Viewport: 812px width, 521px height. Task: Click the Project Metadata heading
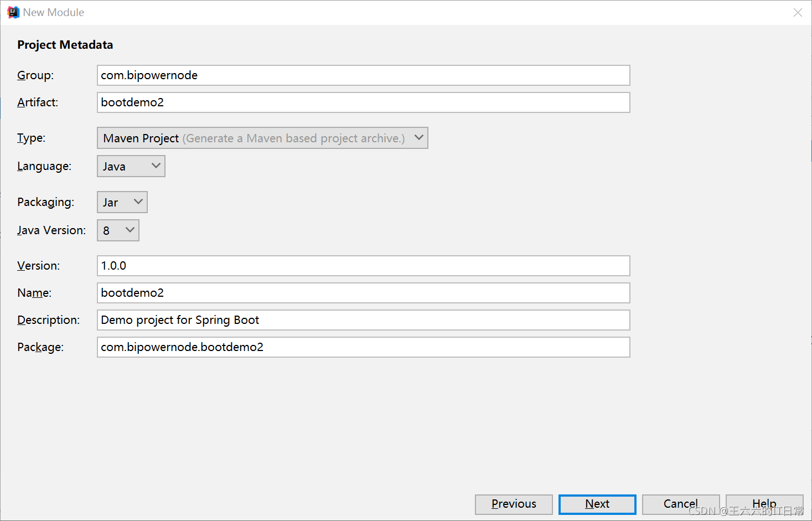[x=65, y=45]
